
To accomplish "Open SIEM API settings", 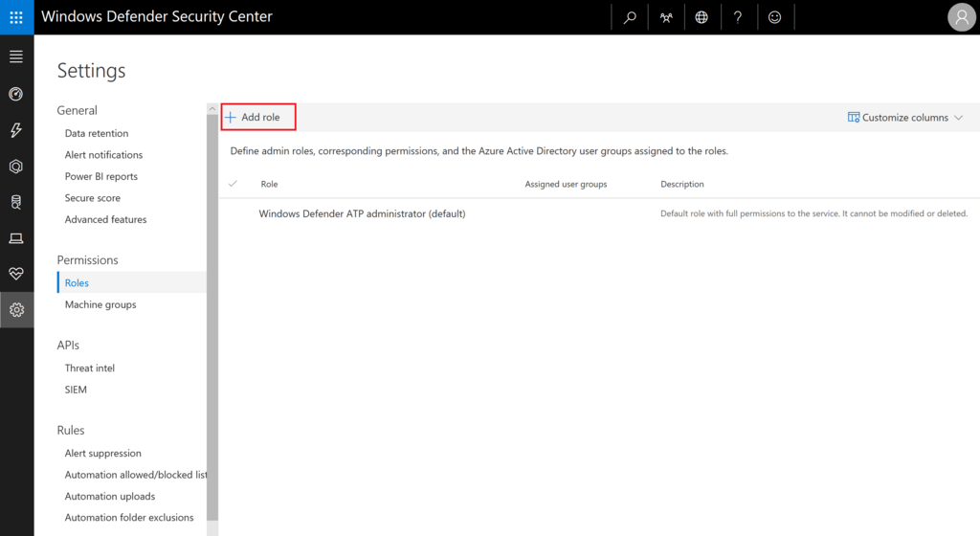I will [x=76, y=390].
